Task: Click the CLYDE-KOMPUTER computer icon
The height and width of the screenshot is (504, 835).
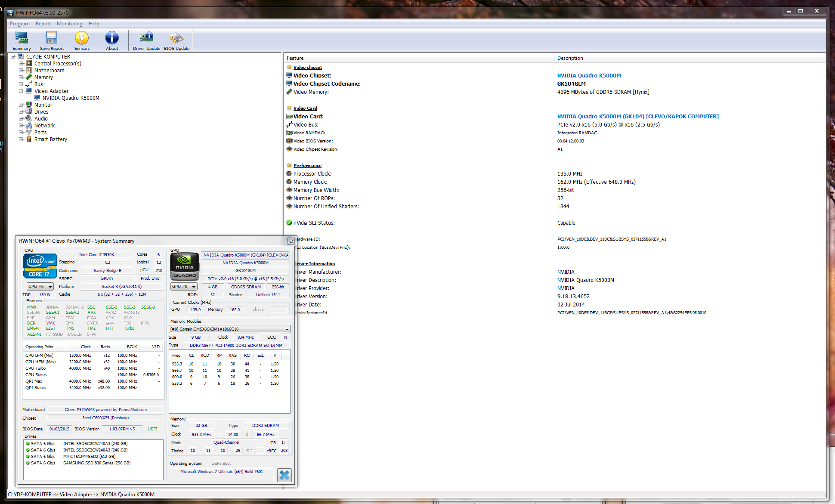Action: tap(21, 56)
